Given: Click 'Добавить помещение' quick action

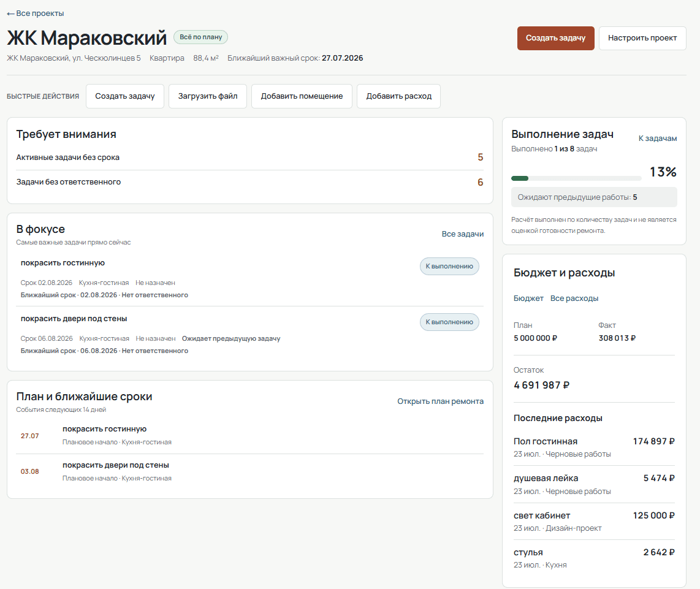Looking at the screenshot, I should [x=302, y=96].
